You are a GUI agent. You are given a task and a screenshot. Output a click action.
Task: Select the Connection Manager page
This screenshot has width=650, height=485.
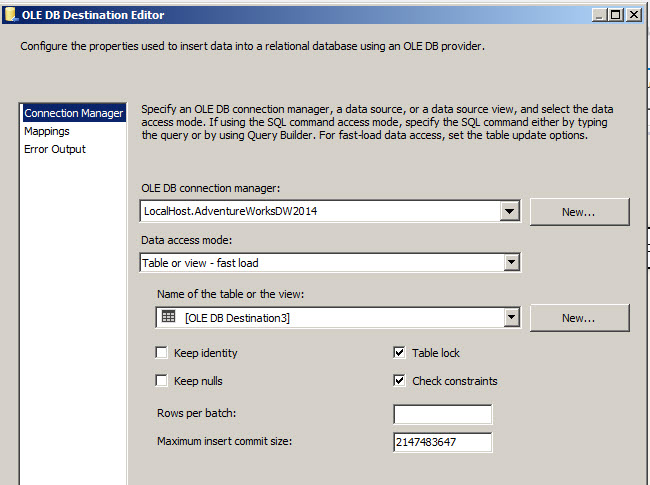pyautogui.click(x=74, y=113)
